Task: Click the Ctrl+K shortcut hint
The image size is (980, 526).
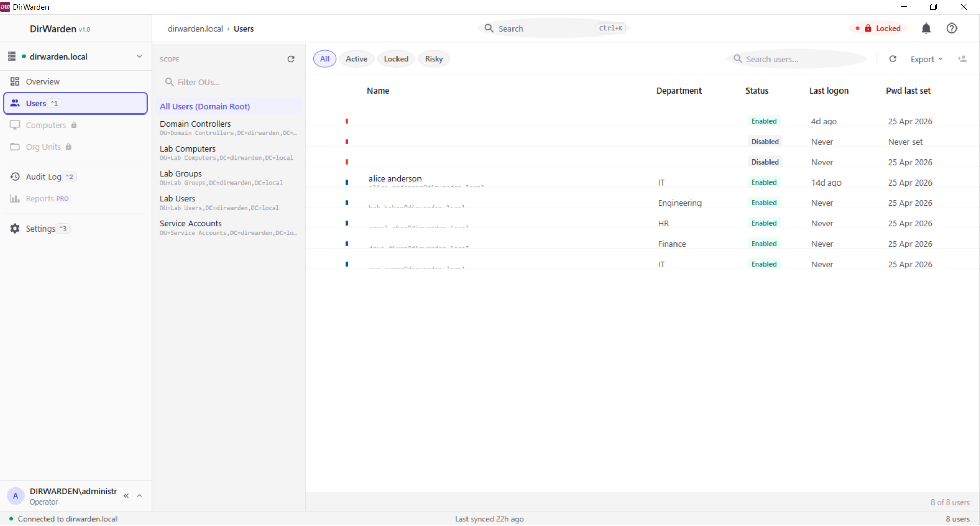Action: [611, 28]
